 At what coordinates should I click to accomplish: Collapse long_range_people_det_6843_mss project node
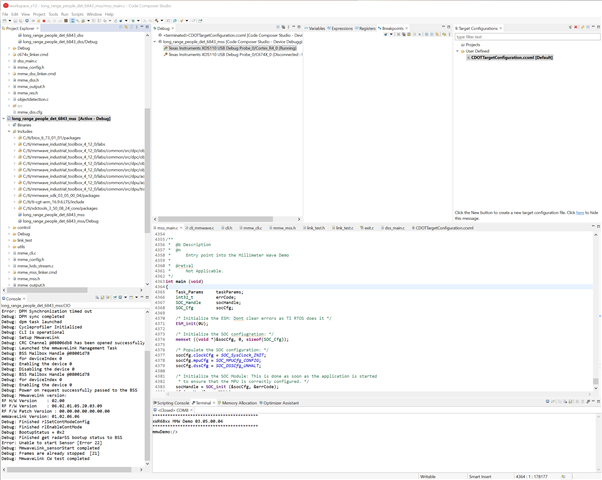coord(4,119)
